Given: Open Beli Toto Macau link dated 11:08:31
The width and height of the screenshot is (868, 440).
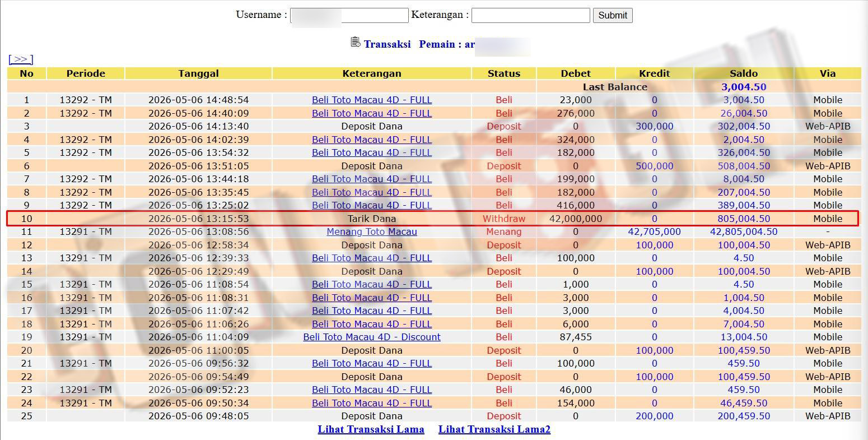Looking at the screenshot, I should pyautogui.click(x=372, y=298).
